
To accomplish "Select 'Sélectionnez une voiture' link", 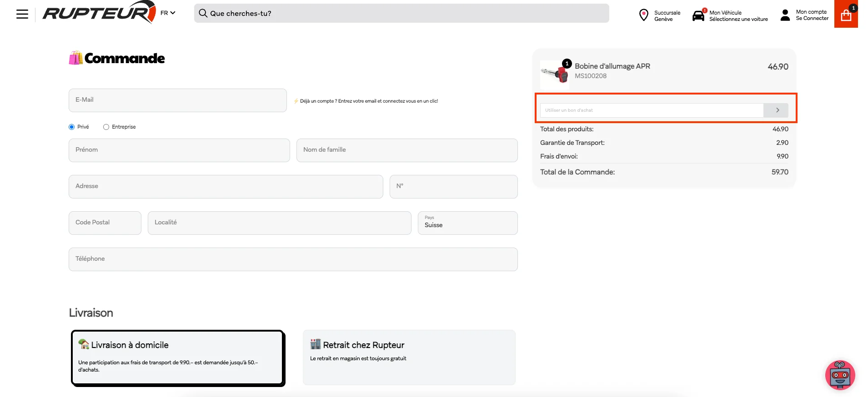I will (738, 19).
